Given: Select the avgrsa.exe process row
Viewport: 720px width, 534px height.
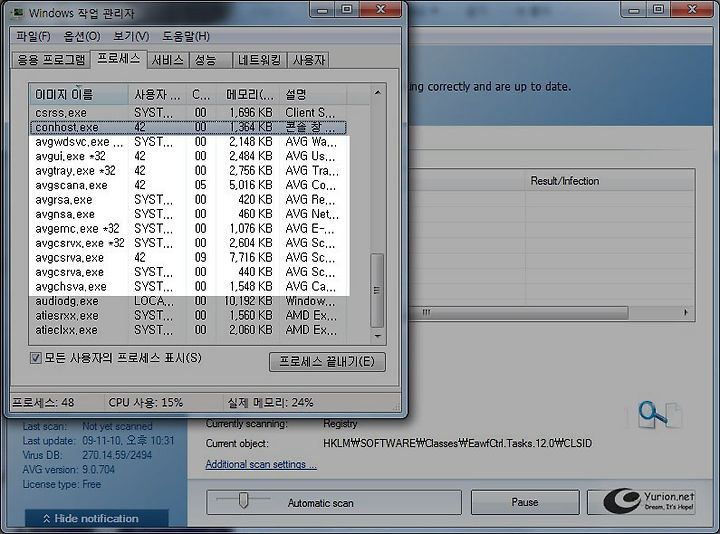Looking at the screenshot, I should tap(188, 200).
